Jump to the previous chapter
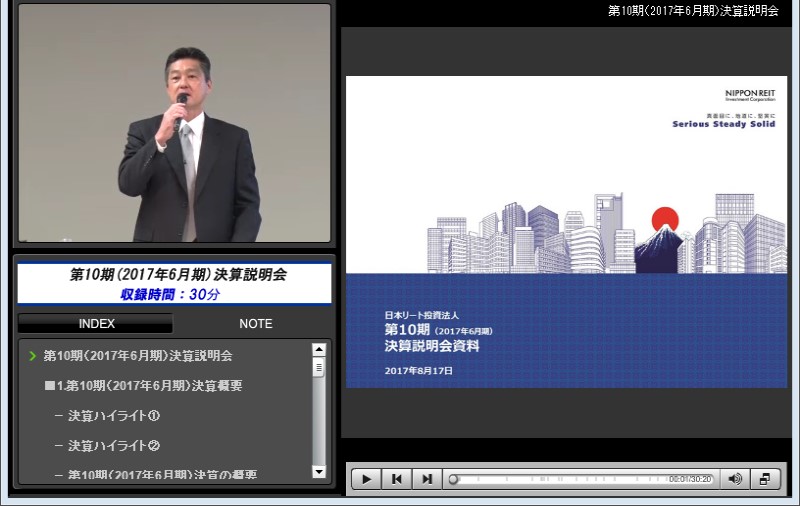800x506 pixels. pyautogui.click(x=396, y=479)
